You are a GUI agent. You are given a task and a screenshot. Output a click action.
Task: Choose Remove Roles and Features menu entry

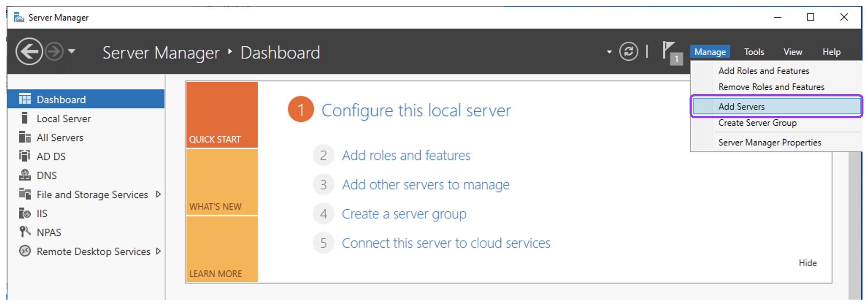click(x=776, y=87)
